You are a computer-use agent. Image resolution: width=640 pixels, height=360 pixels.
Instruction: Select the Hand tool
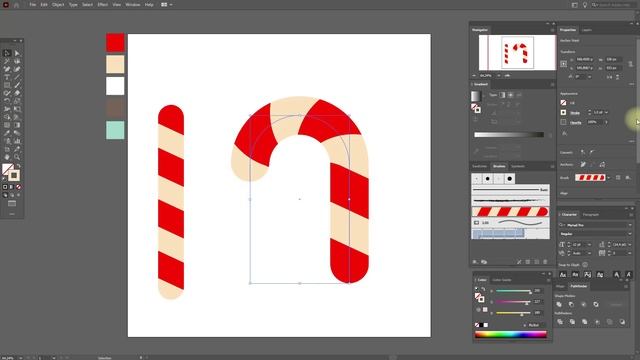tap(7, 157)
